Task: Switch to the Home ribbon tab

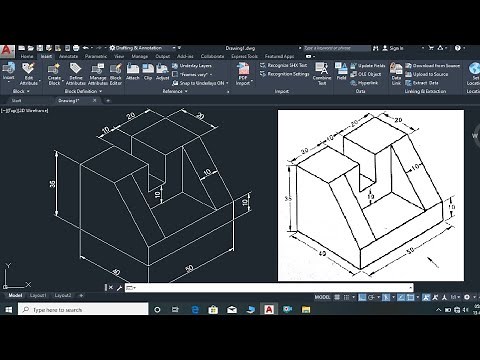Action: [x=27, y=57]
